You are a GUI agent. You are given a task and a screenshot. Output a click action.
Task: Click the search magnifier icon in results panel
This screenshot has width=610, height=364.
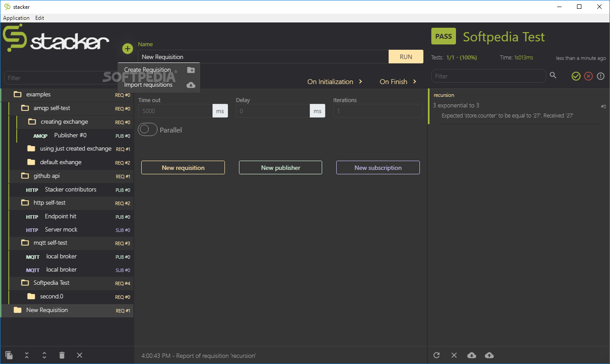point(553,76)
